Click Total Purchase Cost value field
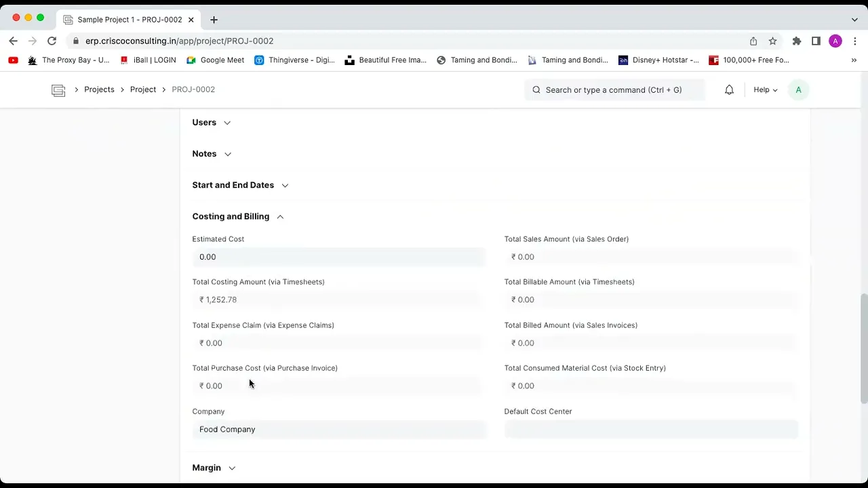Screen dimensions: 868x488 [338, 386]
